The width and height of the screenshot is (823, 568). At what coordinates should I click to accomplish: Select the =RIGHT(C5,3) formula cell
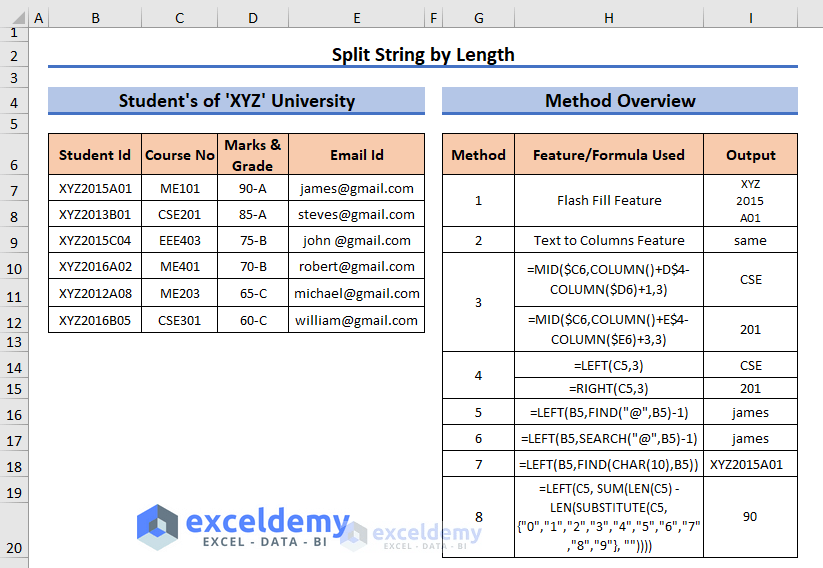pos(609,388)
